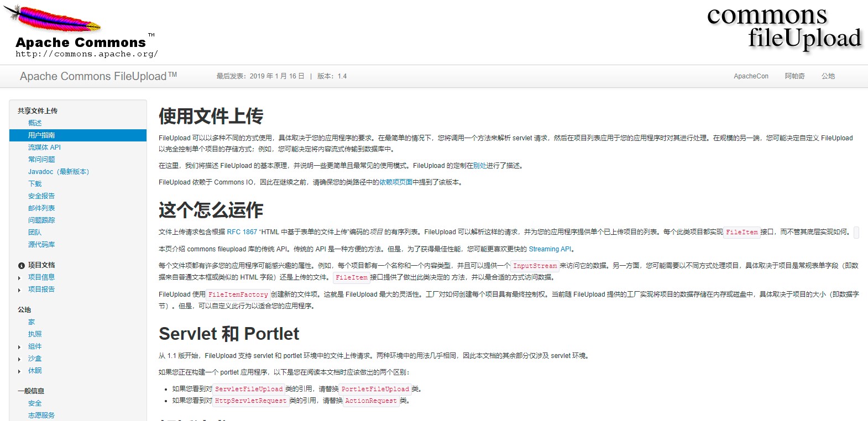Click the FileItemFactory code text
Image resolution: width=868 pixels, height=421 pixels.
click(238, 295)
